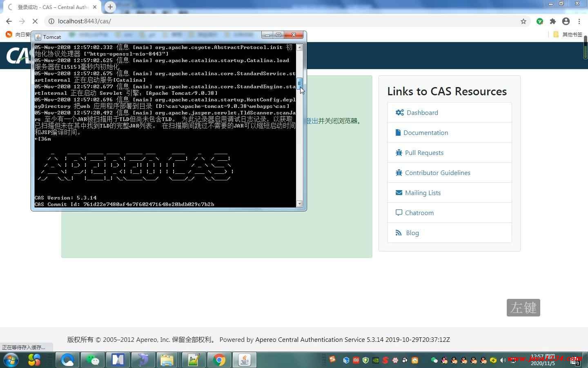This screenshot has height=368, width=588.
Task: Click the browser forward arrow
Action: [22, 21]
